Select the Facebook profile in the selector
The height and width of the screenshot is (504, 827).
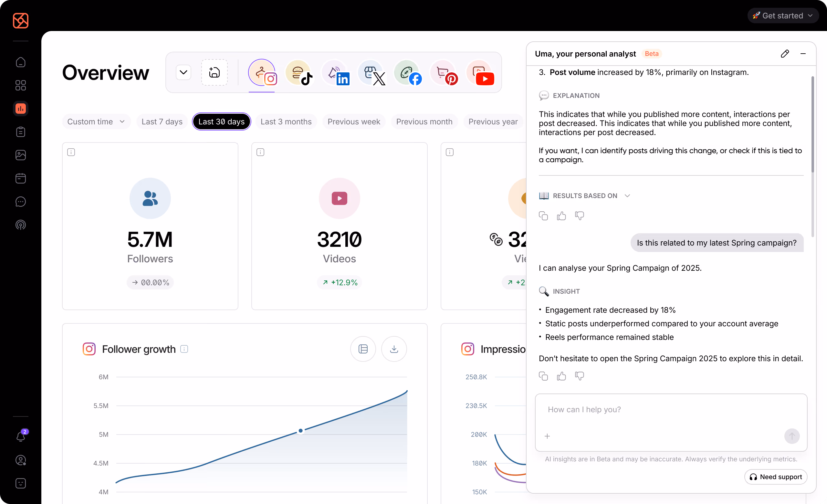(407, 72)
